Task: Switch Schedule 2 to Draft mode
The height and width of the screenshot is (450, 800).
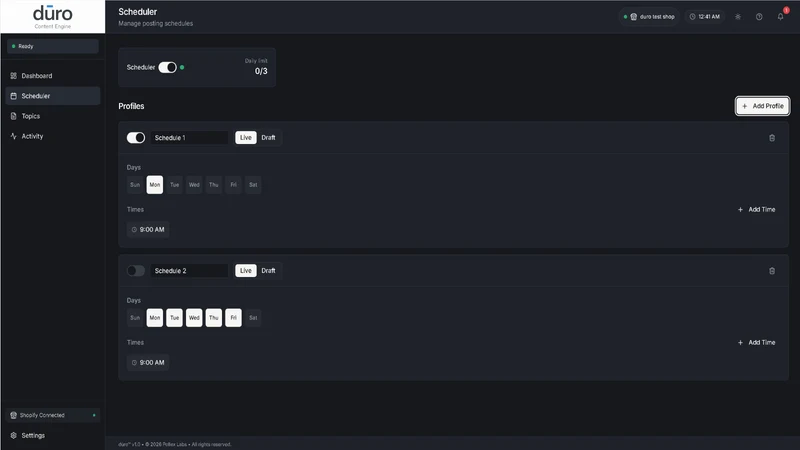Action: tap(268, 270)
